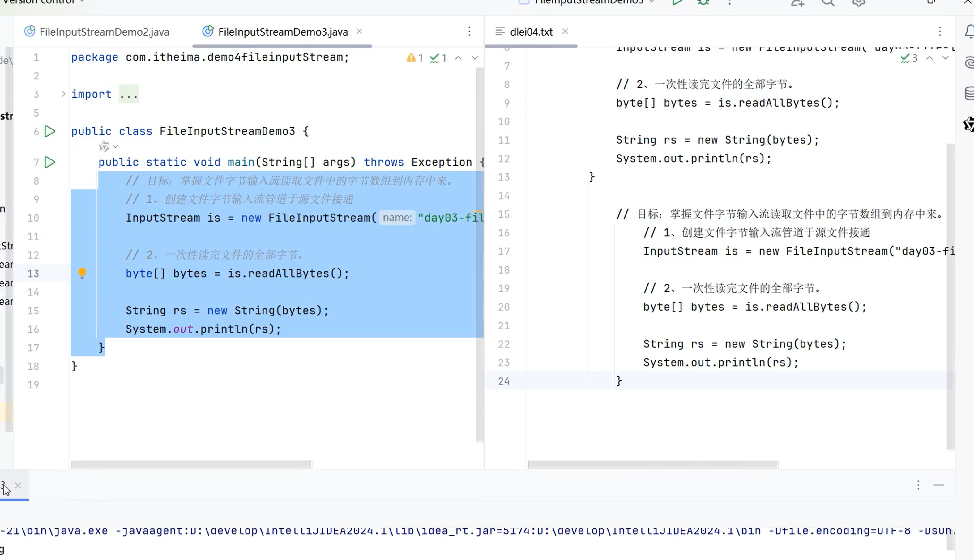Select the dlei04.txt editor tab

click(x=531, y=32)
